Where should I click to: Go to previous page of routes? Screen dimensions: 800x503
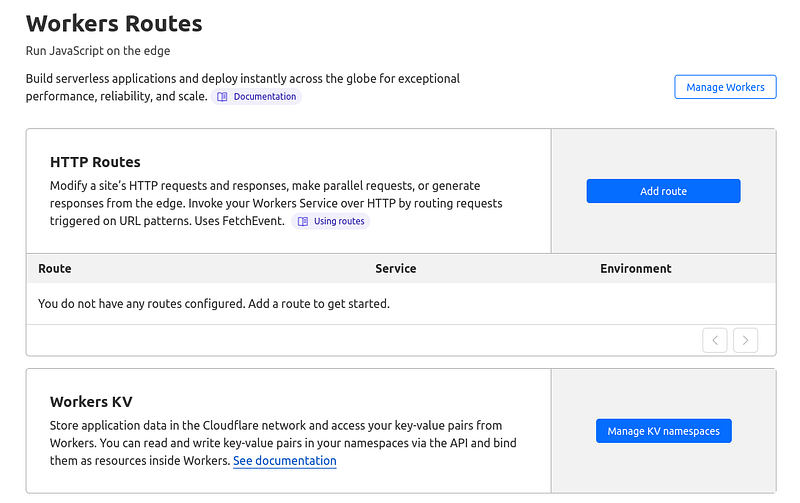pos(715,340)
